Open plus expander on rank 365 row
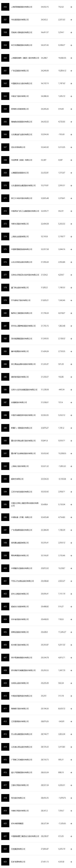This screenshot has width=76, height=868. point(71,122)
